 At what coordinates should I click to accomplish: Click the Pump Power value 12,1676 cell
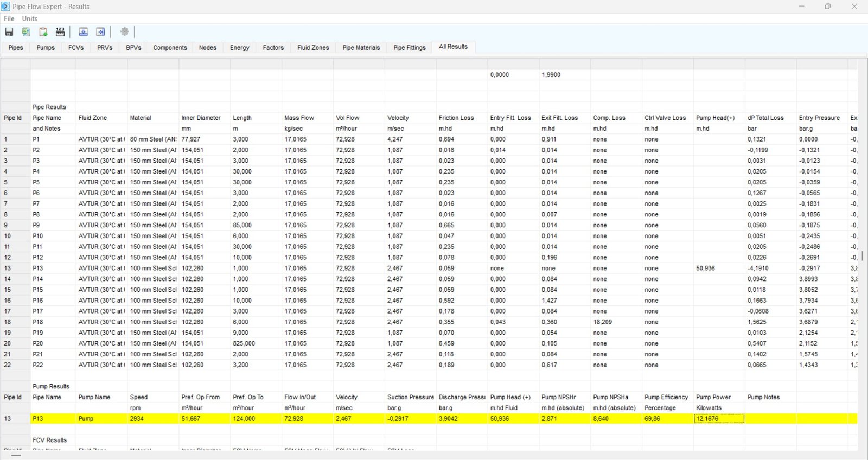(719, 419)
